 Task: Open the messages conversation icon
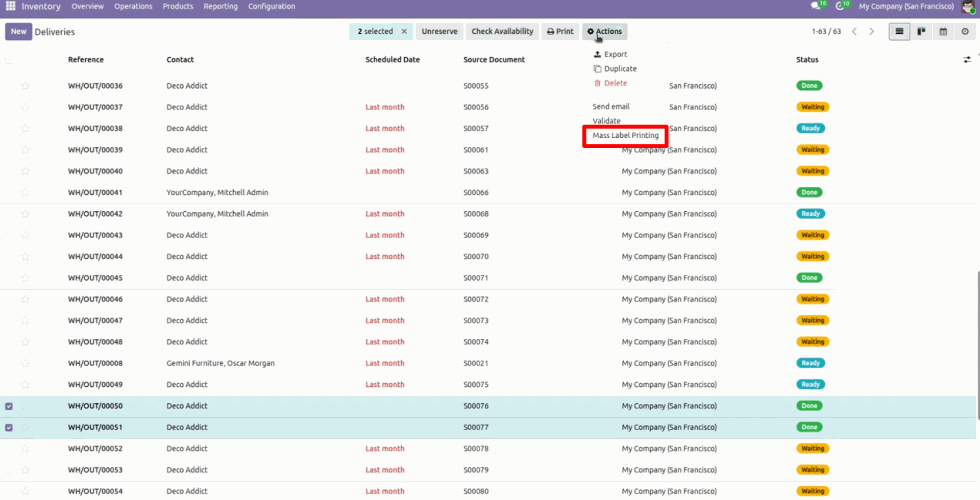(816, 7)
